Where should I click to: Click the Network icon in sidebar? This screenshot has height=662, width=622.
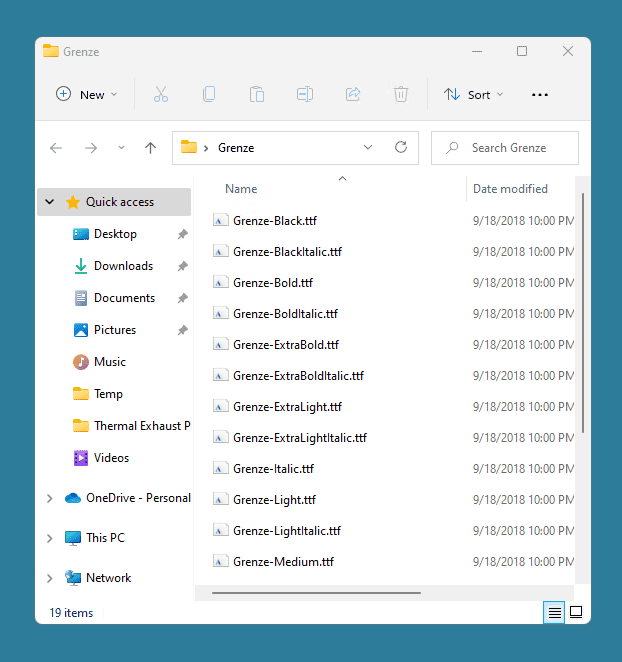[73, 578]
